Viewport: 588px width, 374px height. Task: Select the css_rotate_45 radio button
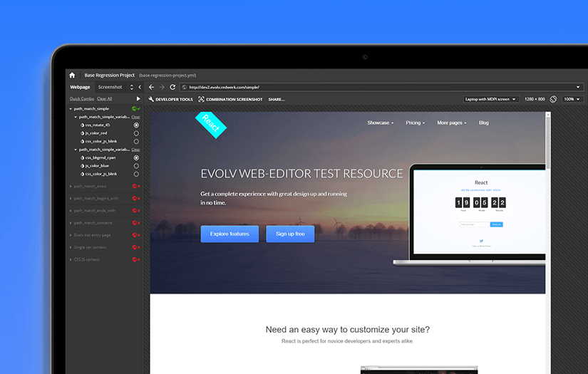(136, 125)
